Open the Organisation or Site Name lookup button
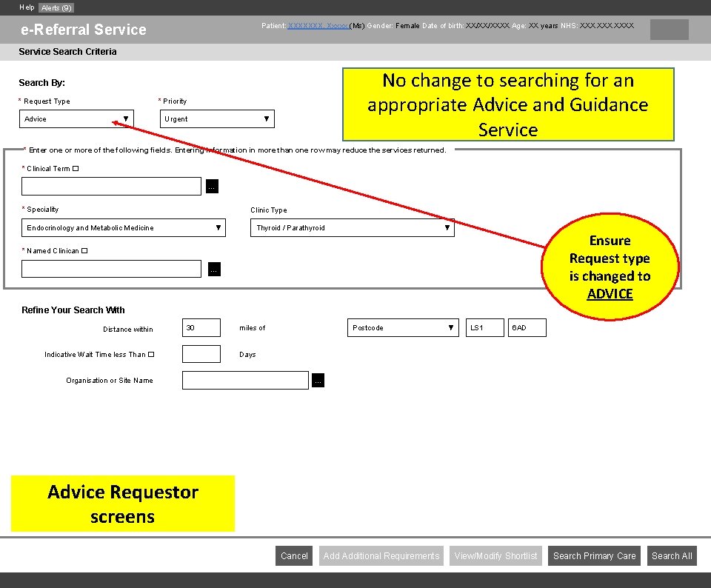 point(318,381)
